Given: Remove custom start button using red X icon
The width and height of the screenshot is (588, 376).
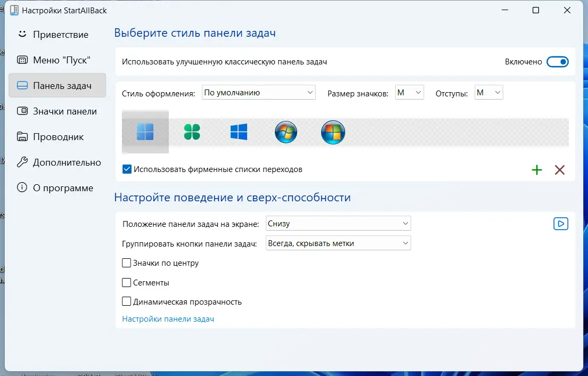Looking at the screenshot, I should [560, 170].
